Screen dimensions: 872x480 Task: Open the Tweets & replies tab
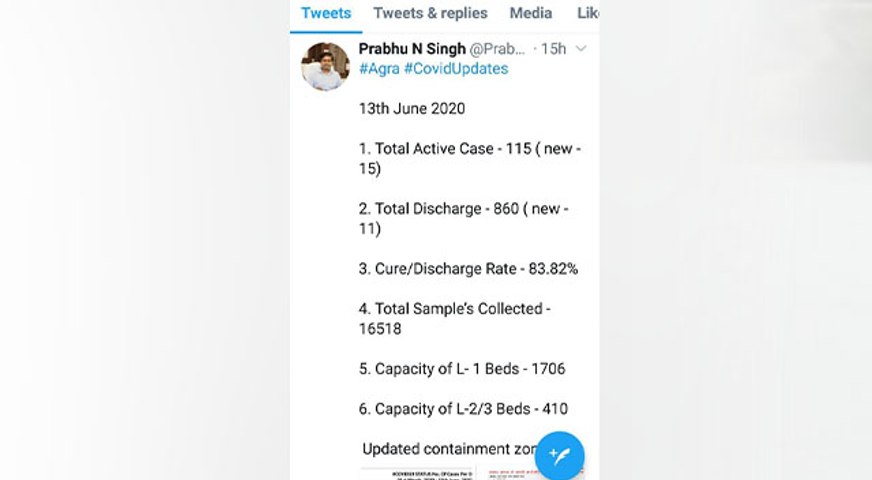tap(430, 13)
